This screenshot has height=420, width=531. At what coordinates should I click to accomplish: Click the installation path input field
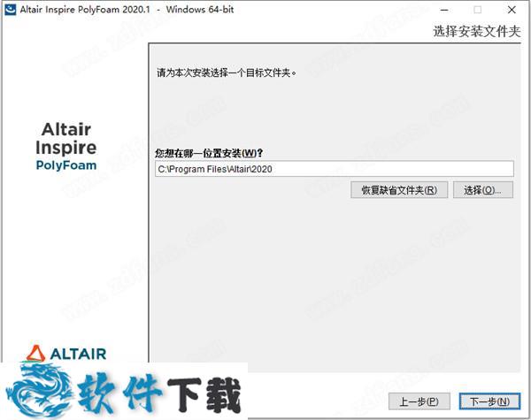click(335, 169)
